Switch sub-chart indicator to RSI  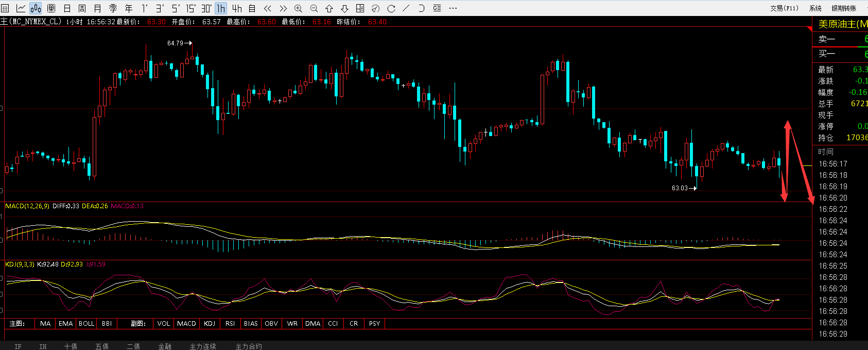coord(230,324)
